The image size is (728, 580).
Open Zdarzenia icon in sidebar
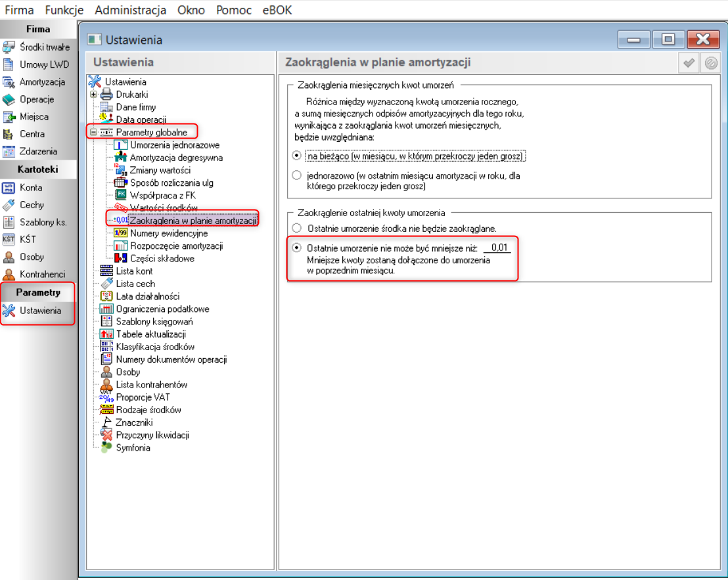click(9, 151)
